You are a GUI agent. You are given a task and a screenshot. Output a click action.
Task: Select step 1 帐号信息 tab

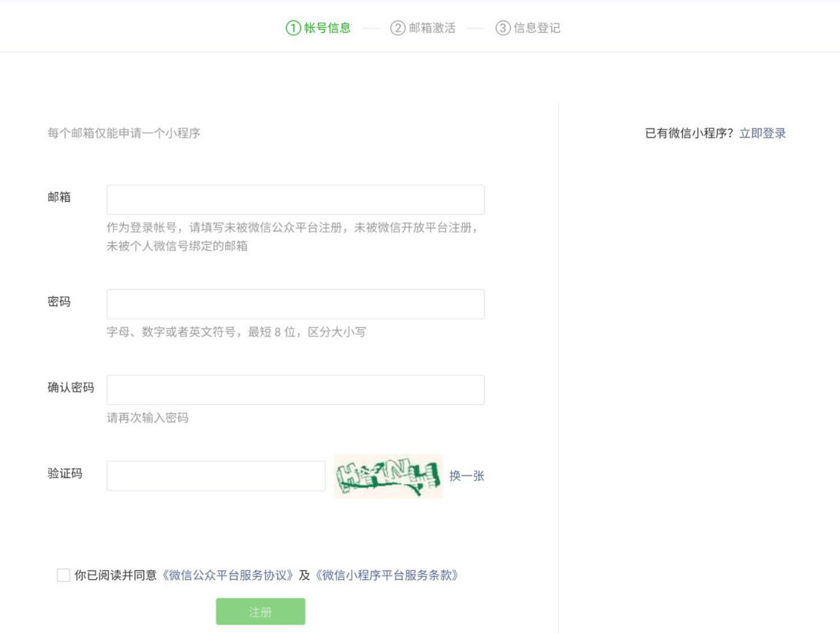[x=318, y=28]
